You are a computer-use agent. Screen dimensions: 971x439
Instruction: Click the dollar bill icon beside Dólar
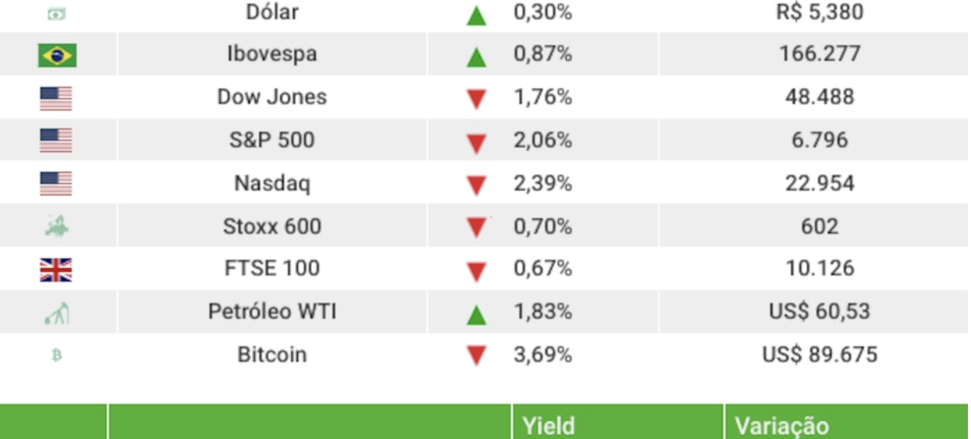coord(56,13)
